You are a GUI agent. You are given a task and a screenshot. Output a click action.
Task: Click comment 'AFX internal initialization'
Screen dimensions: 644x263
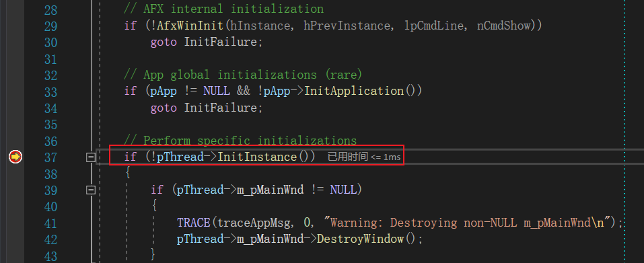point(224,9)
